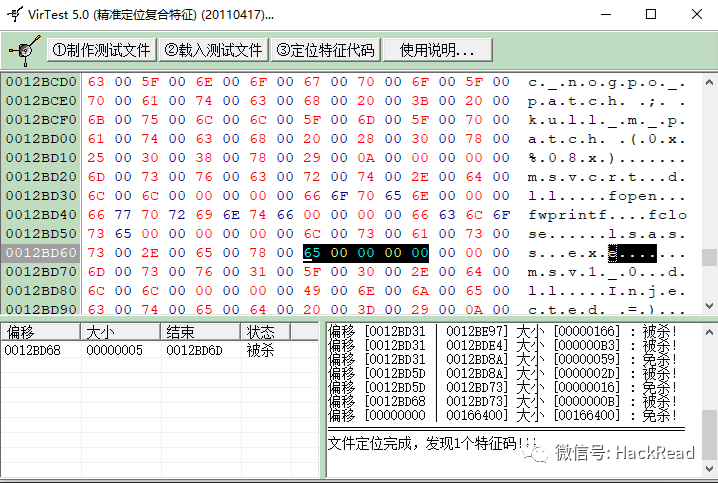Select address row 0012BCE0

[41, 101]
